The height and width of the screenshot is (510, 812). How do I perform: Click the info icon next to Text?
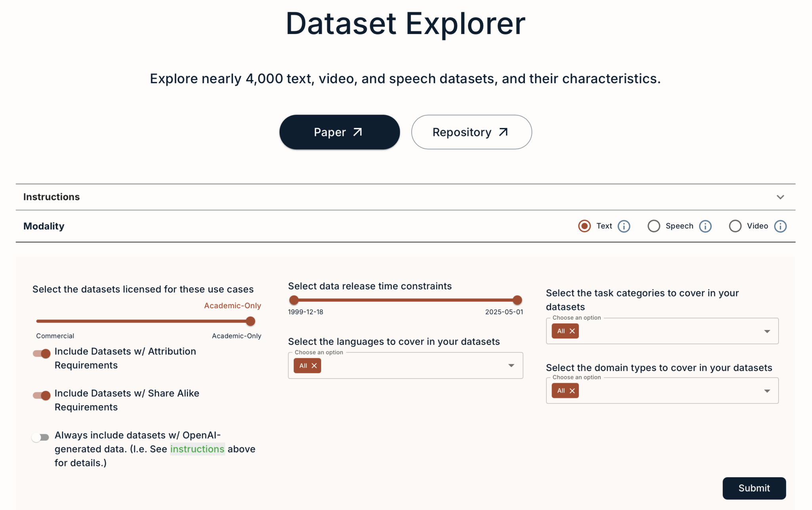tap(624, 226)
